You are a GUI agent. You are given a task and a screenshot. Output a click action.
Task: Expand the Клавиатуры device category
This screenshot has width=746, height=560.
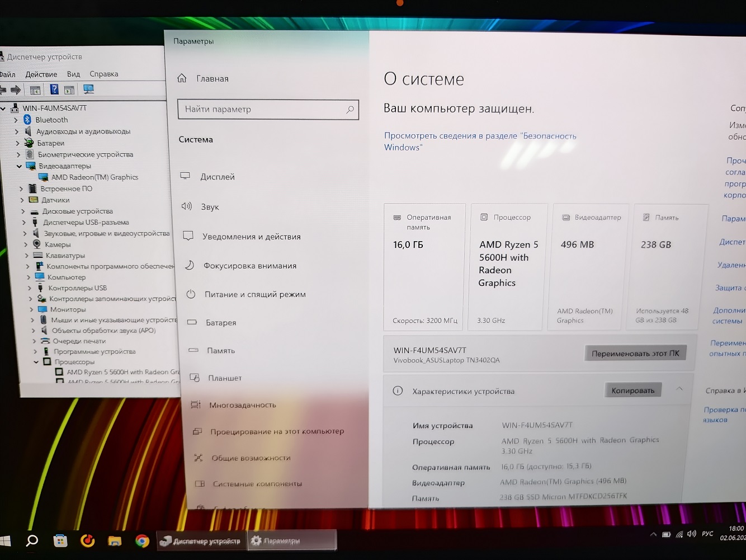coord(27,256)
